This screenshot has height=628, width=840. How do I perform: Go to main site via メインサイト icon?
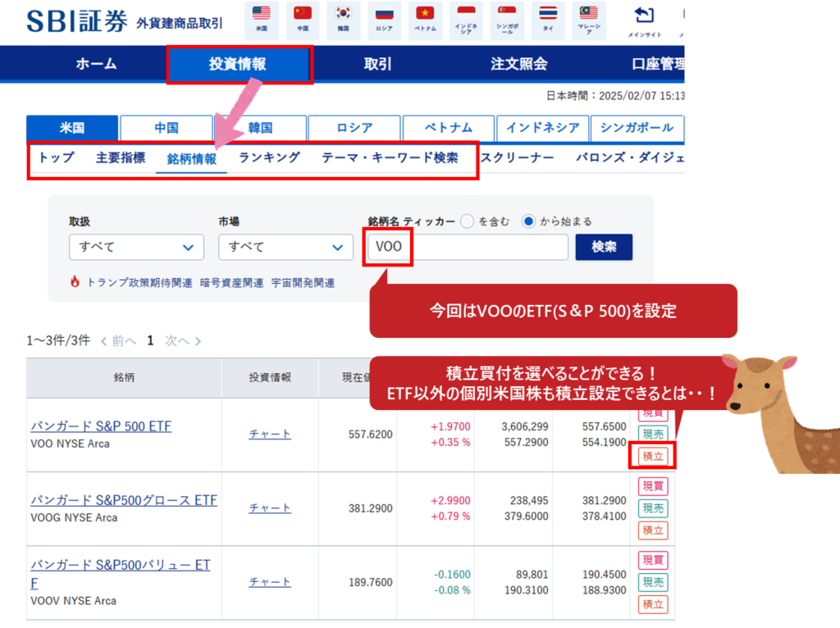645,20
